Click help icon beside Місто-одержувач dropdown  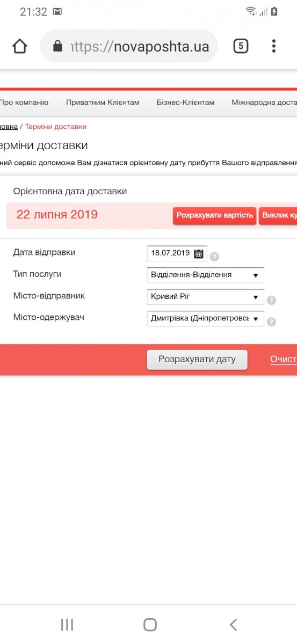coord(272,321)
